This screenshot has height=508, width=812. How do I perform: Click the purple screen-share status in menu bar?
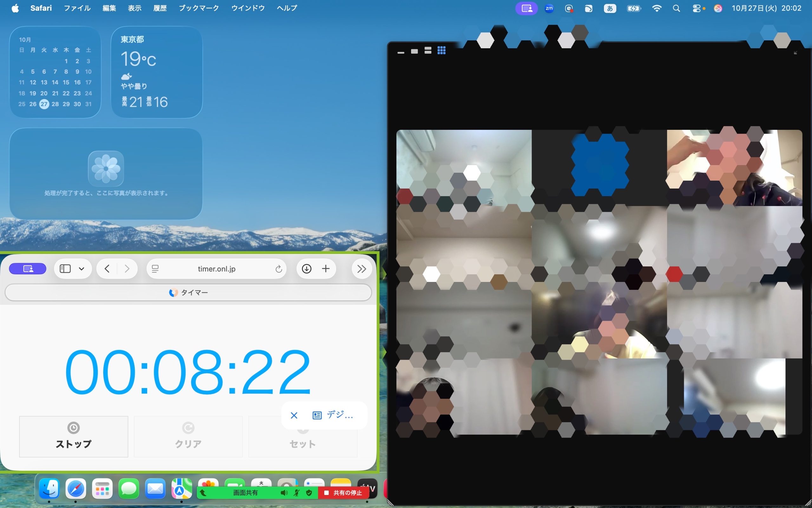point(527,8)
